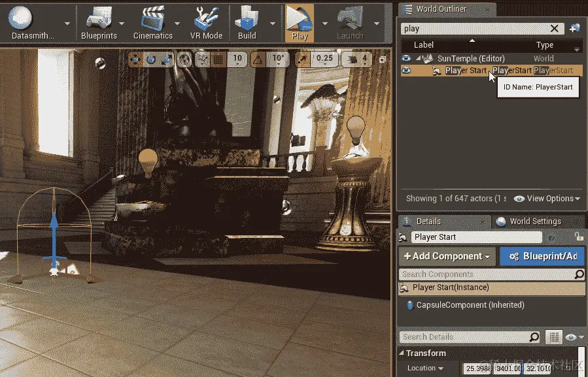Toggle scale snapping arrow icon

click(302, 59)
